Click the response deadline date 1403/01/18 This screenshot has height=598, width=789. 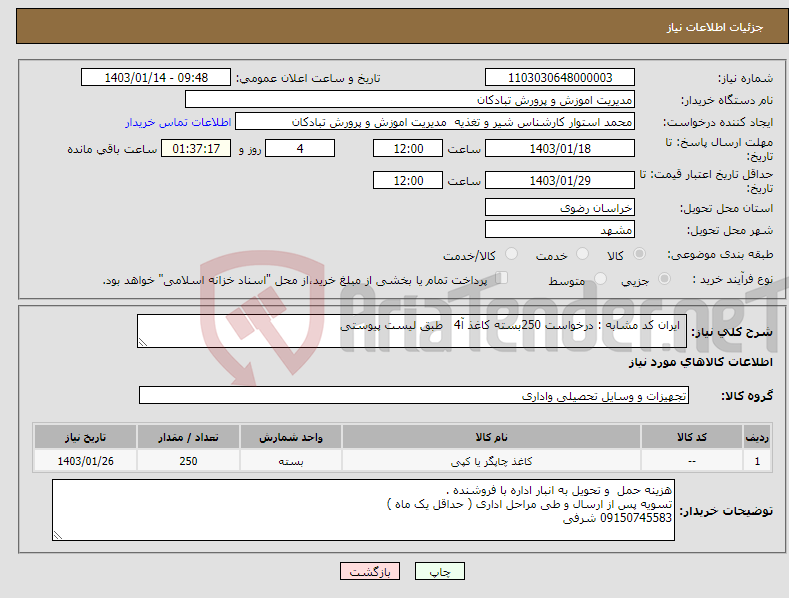560,148
